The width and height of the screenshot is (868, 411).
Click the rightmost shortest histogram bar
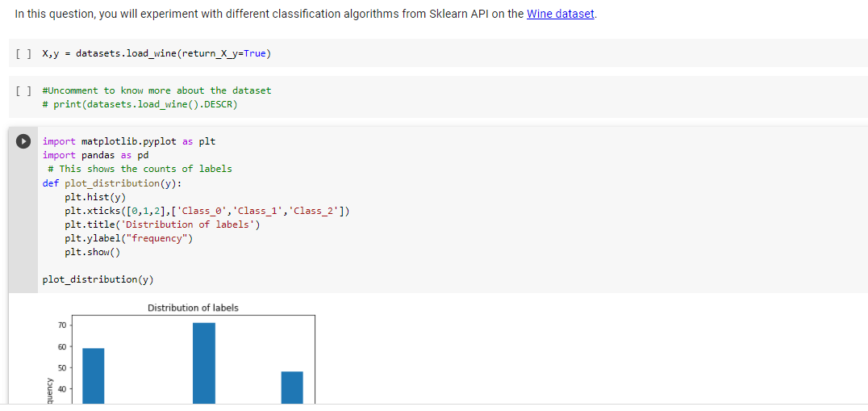point(292,388)
